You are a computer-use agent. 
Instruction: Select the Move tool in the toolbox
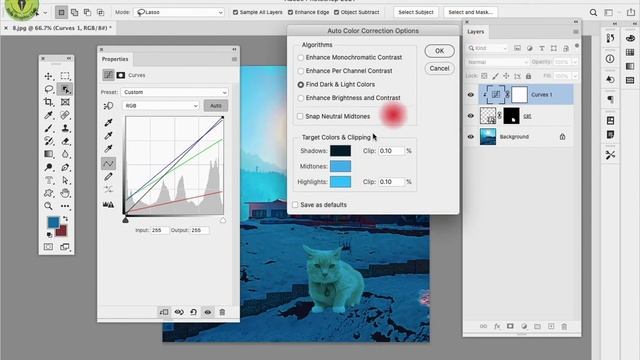tap(49, 76)
